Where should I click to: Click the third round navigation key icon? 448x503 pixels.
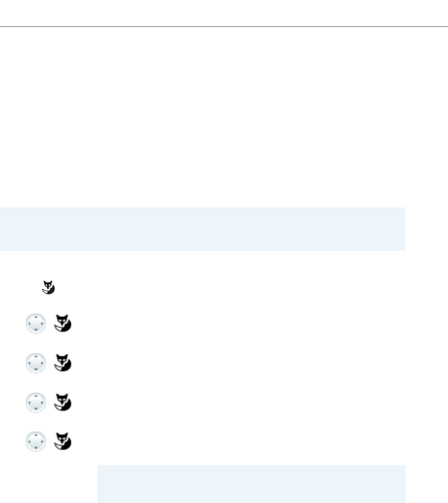click(36, 402)
